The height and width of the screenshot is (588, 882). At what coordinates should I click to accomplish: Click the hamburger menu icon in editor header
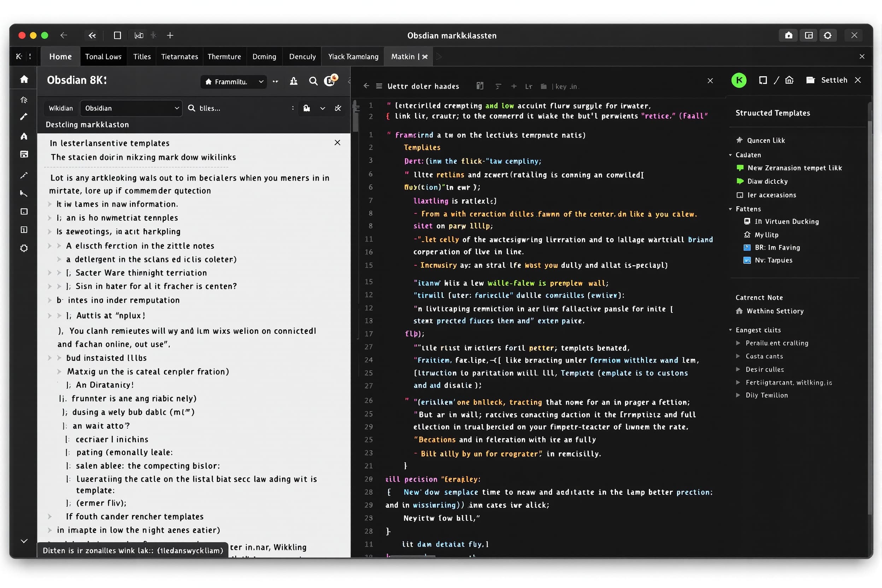click(379, 86)
